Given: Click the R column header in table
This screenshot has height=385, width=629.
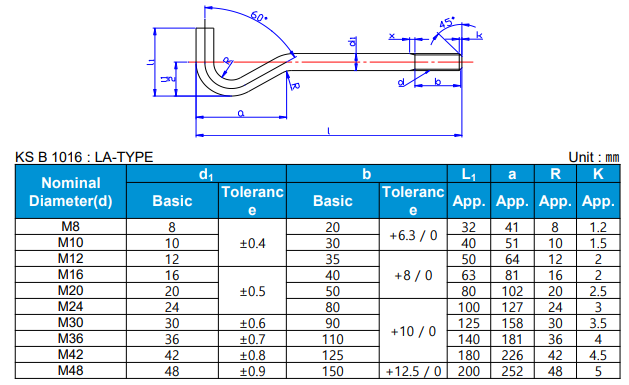Looking at the screenshot, I should point(555,174).
